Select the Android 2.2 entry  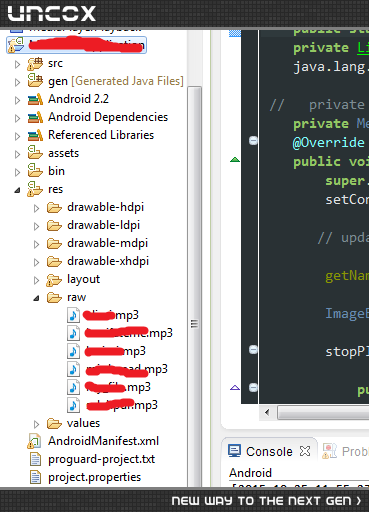(78, 99)
